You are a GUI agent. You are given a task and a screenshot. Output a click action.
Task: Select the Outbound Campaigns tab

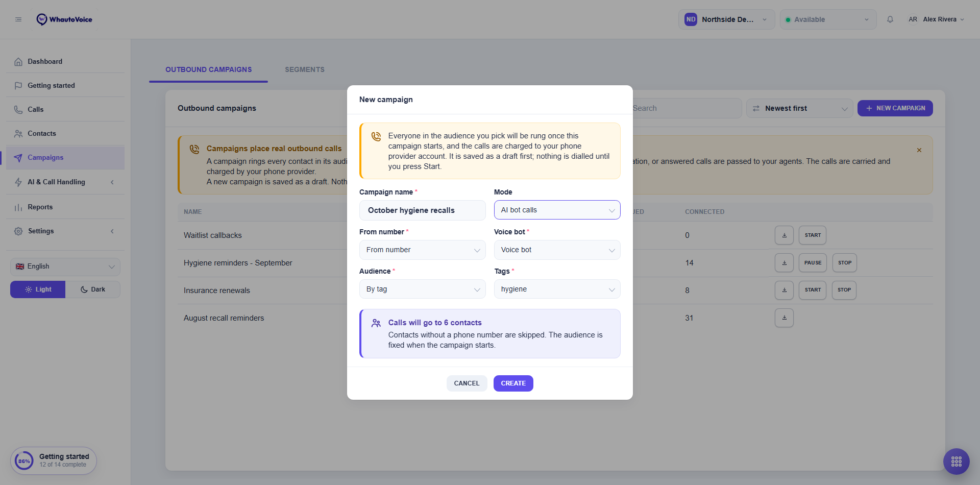(208, 69)
